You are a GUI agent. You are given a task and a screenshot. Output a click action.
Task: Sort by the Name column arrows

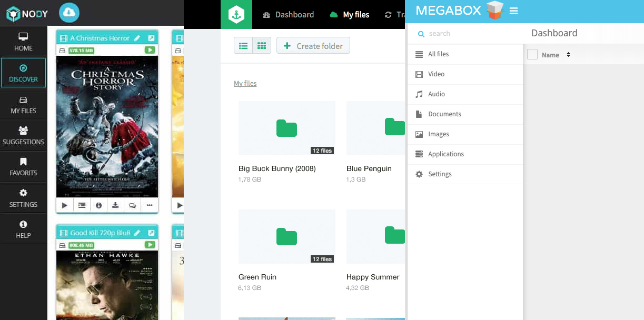pos(568,55)
